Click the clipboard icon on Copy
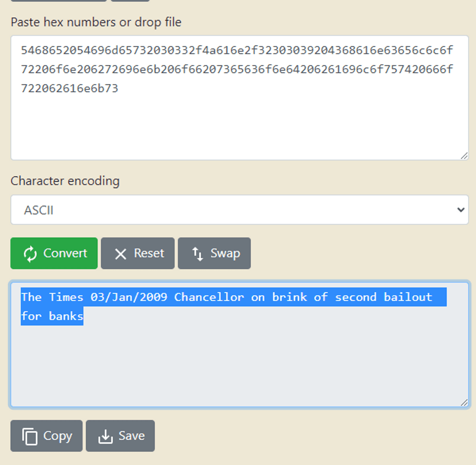 click(29, 436)
